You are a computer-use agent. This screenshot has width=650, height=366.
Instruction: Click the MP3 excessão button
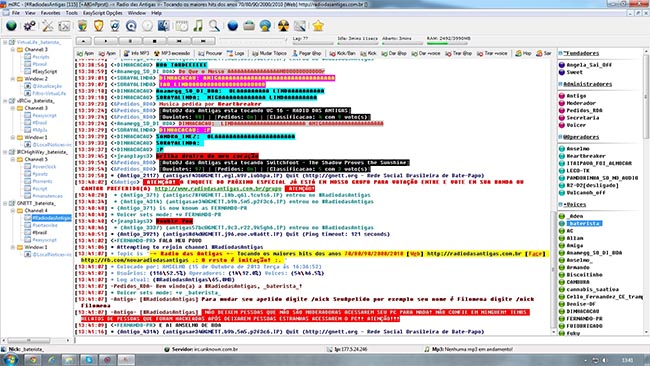[x=172, y=53]
